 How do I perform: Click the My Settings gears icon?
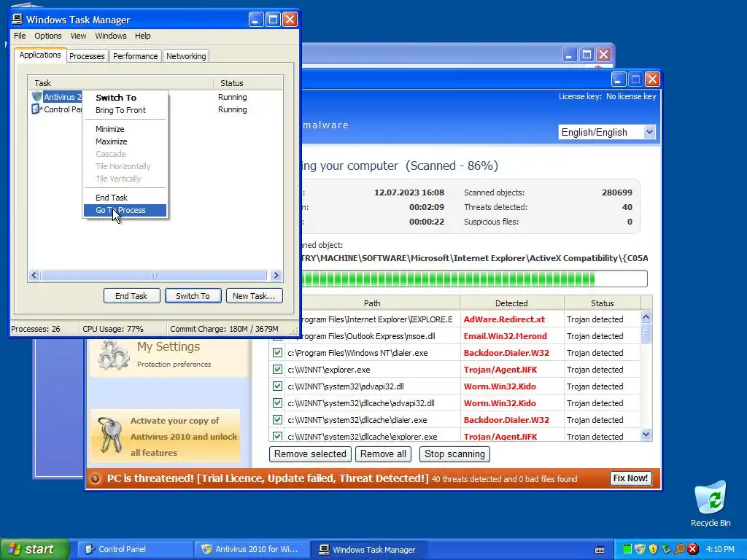click(x=113, y=355)
